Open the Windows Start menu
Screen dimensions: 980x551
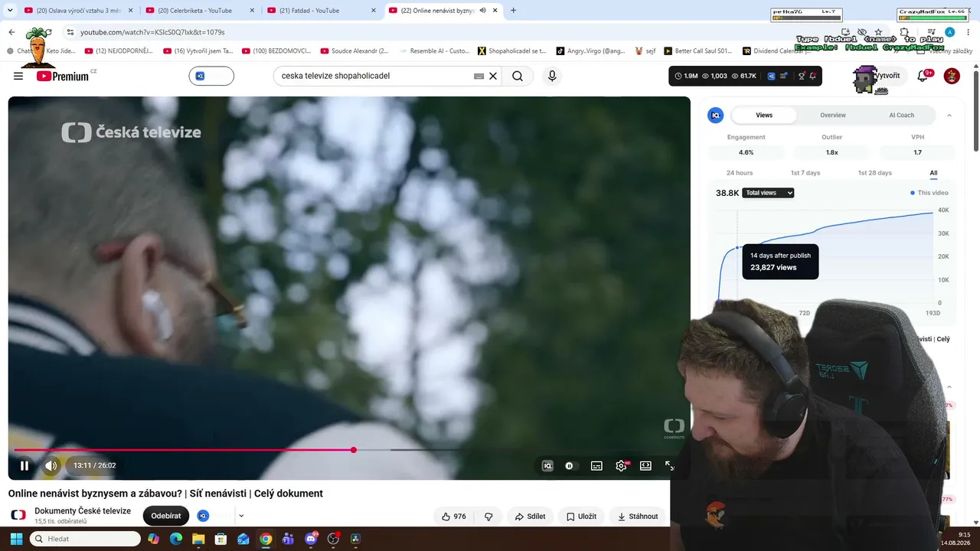[16, 539]
